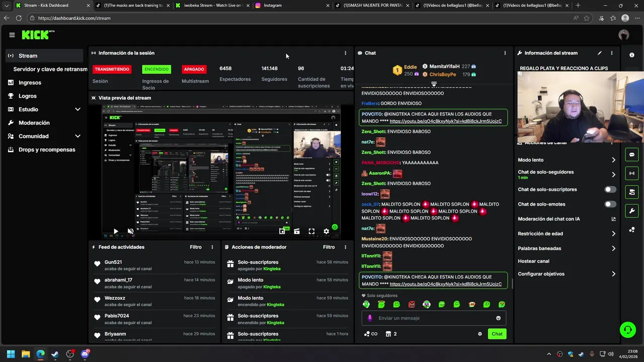
Task: Toggle the wrench icon in right rail
Action: 632,210
